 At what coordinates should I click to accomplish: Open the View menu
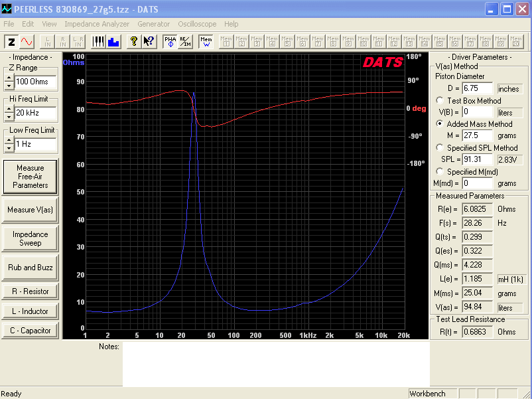tap(49, 24)
